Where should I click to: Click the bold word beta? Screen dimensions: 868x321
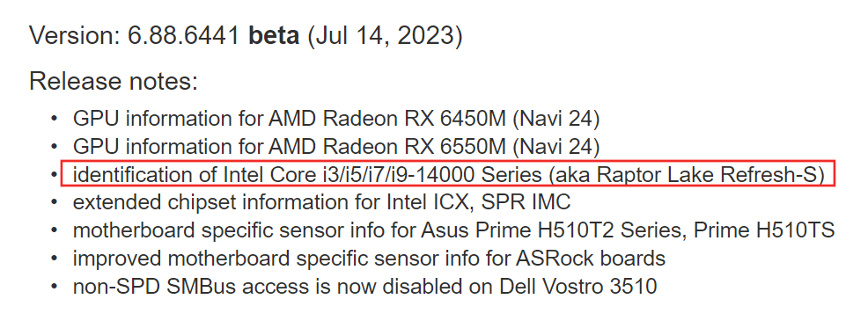click(274, 36)
